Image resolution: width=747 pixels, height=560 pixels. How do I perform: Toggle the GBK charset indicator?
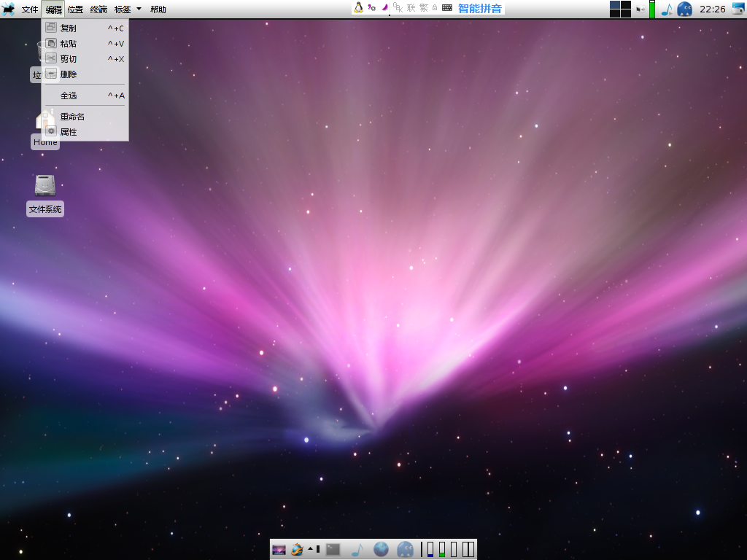coord(398,7)
